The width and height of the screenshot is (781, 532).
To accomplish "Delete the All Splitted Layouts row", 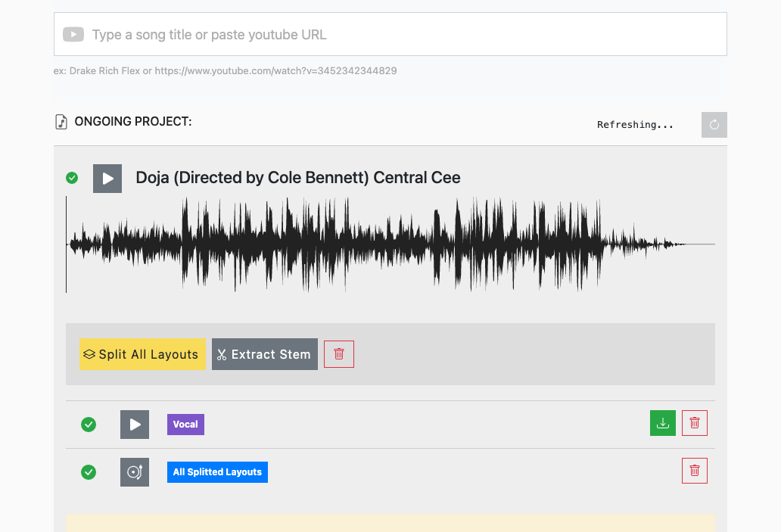I will pyautogui.click(x=694, y=471).
